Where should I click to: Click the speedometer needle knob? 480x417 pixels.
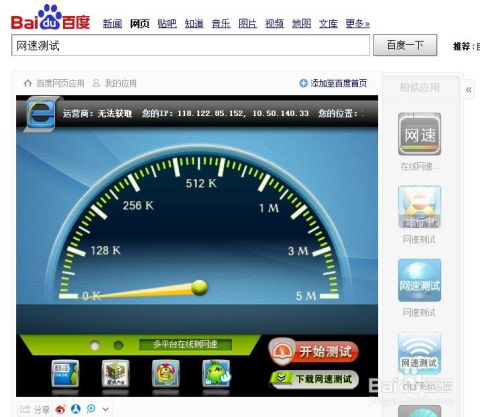coord(200,287)
